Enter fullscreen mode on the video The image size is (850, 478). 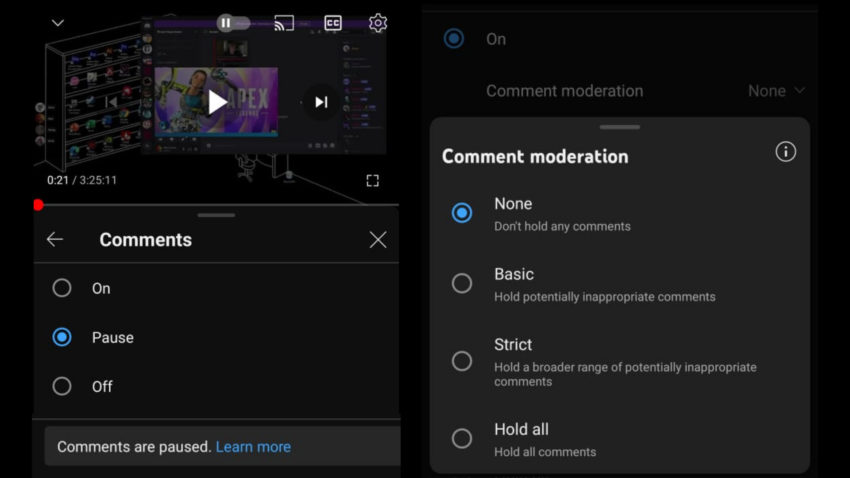[372, 181]
